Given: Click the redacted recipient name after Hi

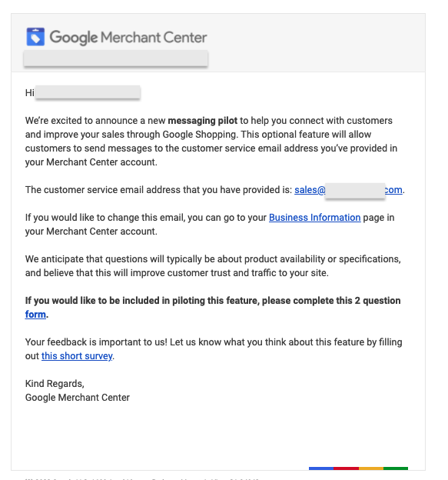Looking at the screenshot, I should (x=88, y=92).
